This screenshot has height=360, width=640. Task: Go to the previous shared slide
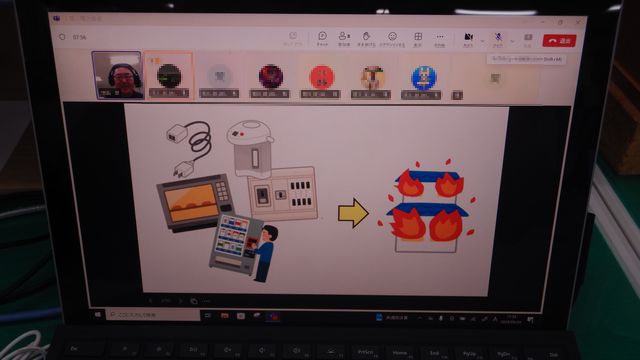[150, 300]
